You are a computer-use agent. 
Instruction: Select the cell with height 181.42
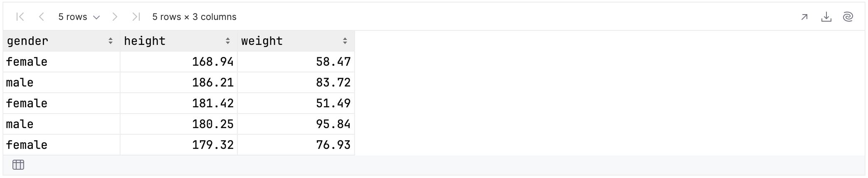tap(179, 103)
